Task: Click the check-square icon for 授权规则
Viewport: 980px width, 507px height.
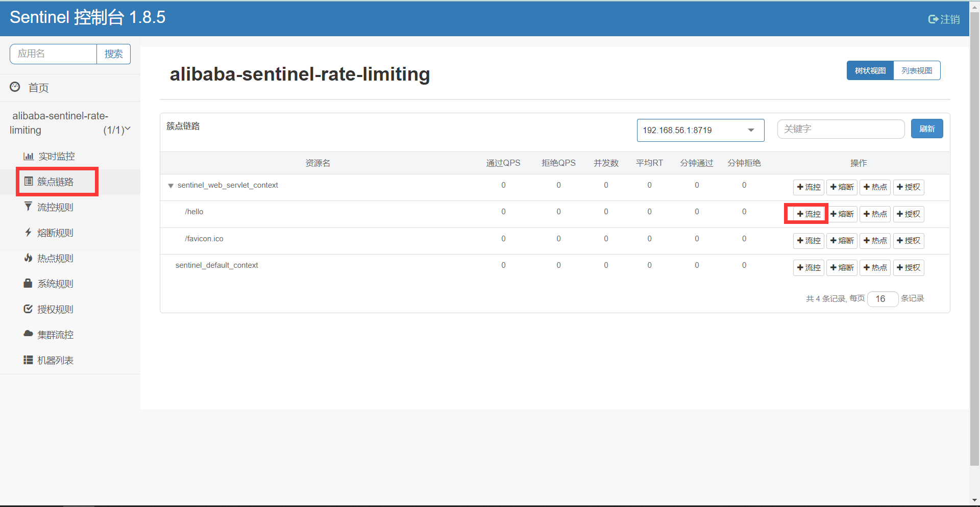Action: pyautogui.click(x=29, y=309)
